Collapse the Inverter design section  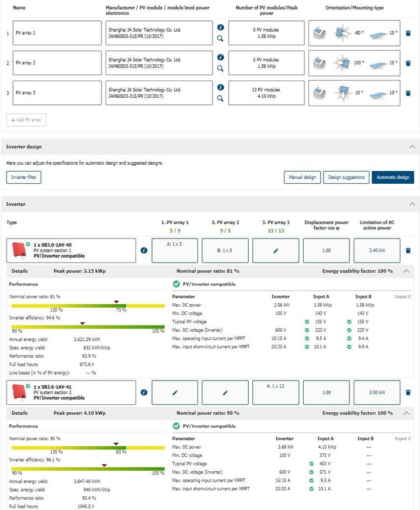[412, 147]
